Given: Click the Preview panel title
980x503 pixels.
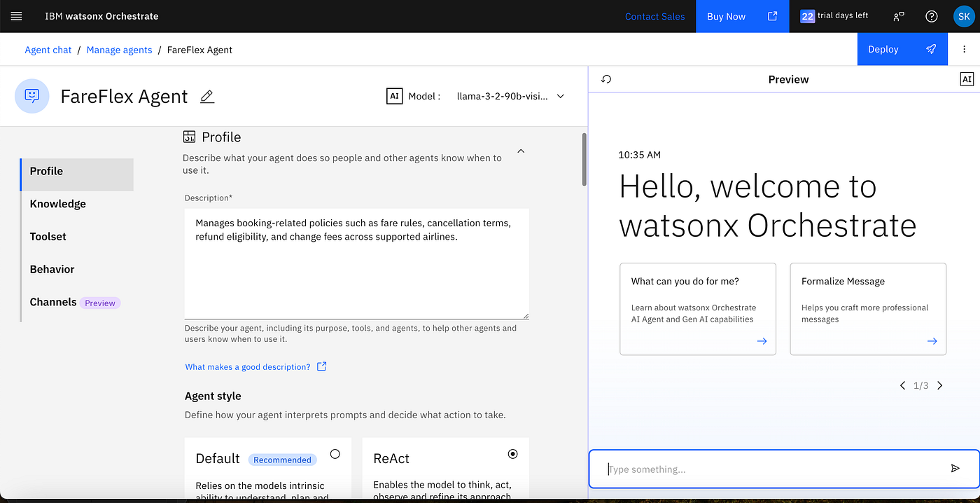Looking at the screenshot, I should point(788,79).
